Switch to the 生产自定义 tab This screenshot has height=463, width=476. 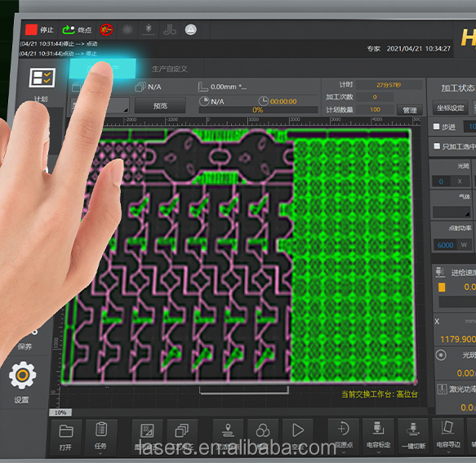169,69
